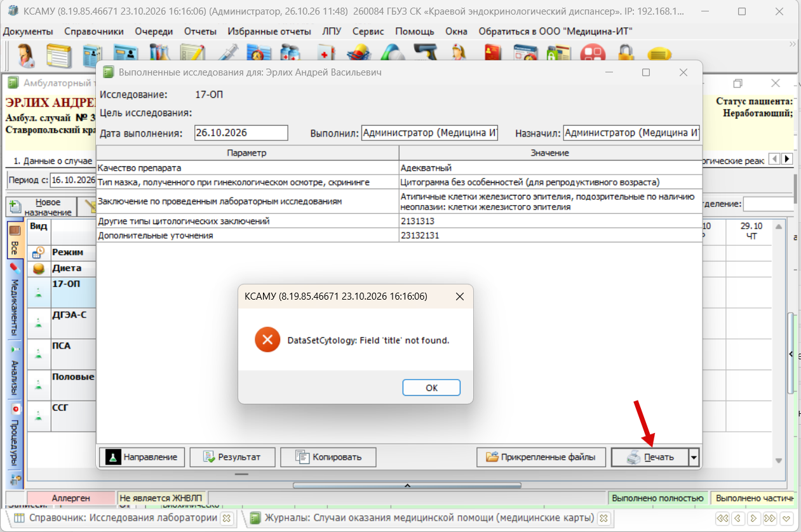Expand the toolbar overflow chevron
801x532 pixels.
[792, 44]
